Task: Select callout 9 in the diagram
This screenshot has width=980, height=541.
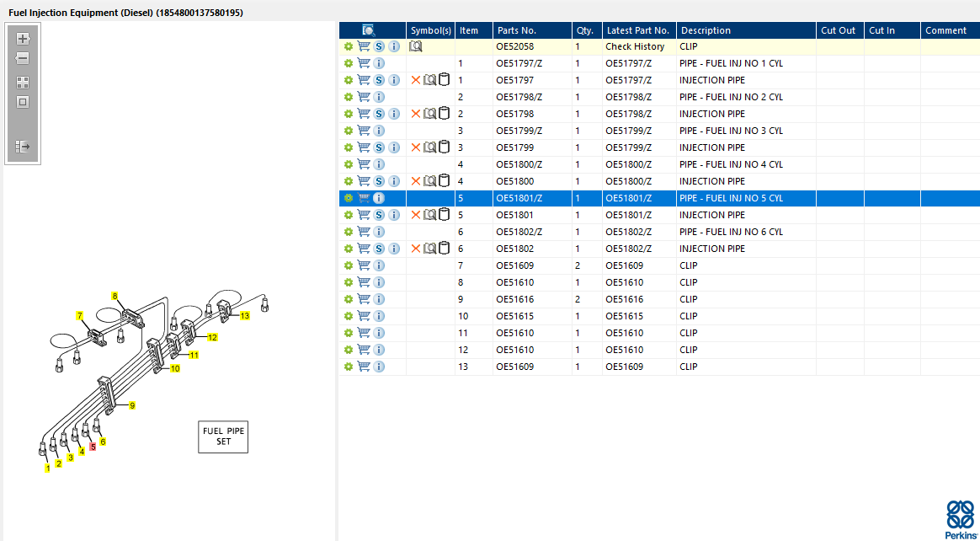Action: [x=132, y=405]
